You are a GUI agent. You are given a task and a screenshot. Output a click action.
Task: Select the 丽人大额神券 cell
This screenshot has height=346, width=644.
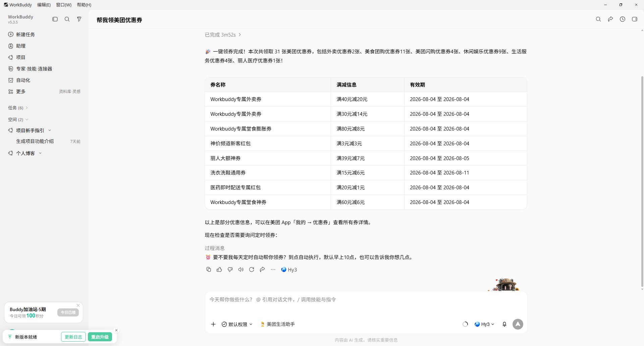268,158
